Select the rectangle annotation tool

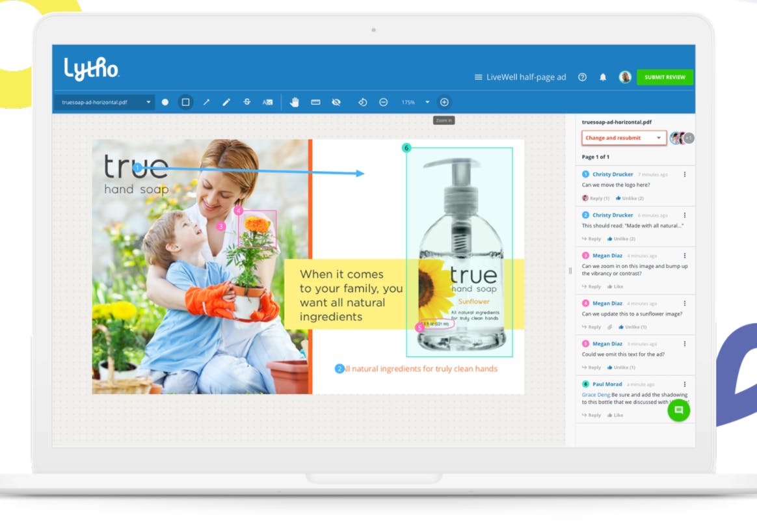click(x=185, y=102)
